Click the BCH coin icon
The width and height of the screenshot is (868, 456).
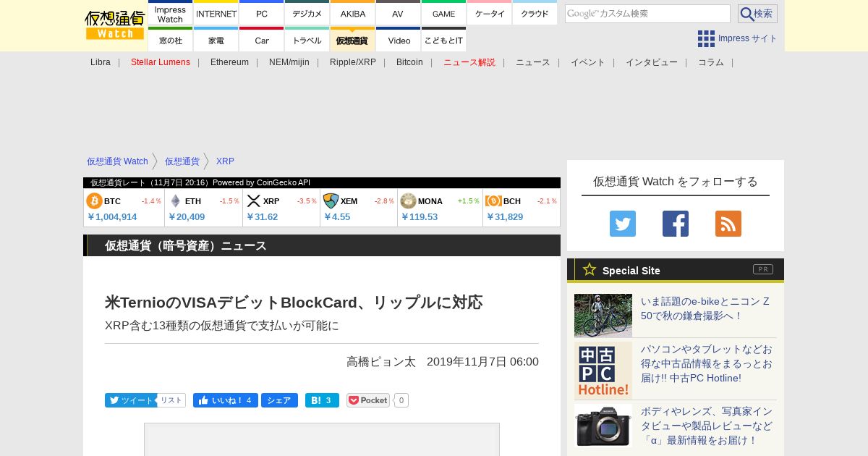(493, 201)
